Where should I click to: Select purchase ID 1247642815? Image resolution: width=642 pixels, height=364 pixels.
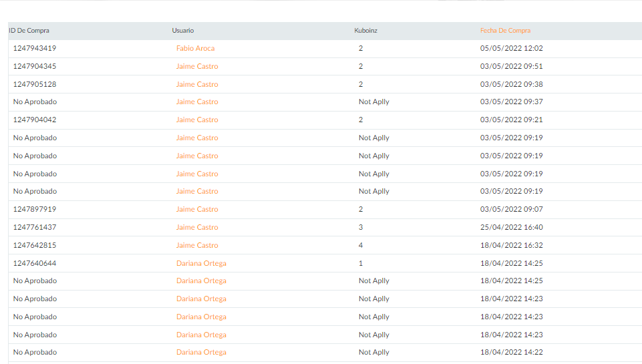pos(34,245)
